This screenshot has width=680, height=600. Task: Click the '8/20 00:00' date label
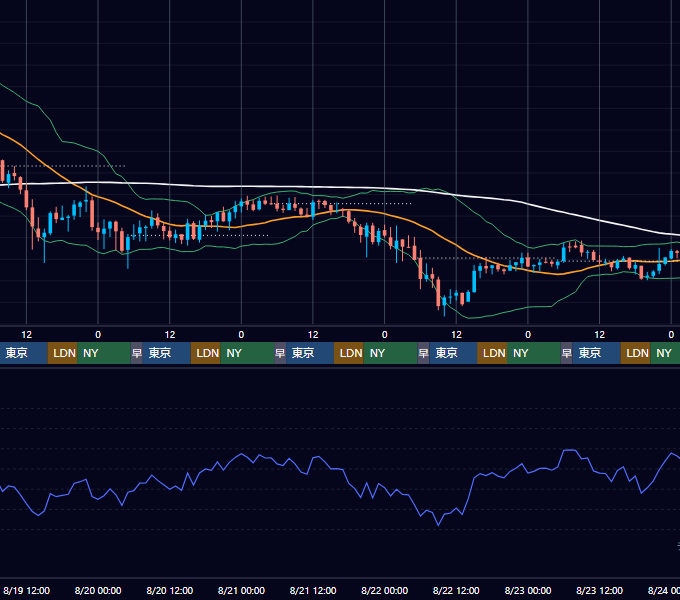[98, 590]
